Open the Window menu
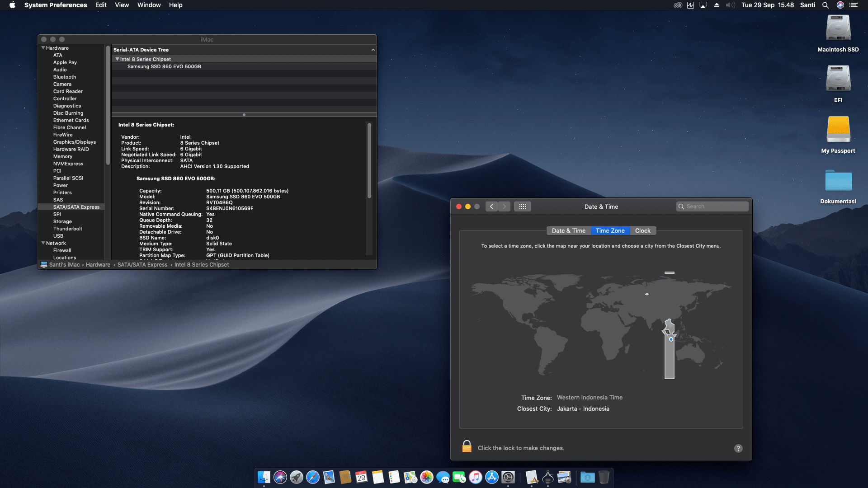 pos(149,5)
